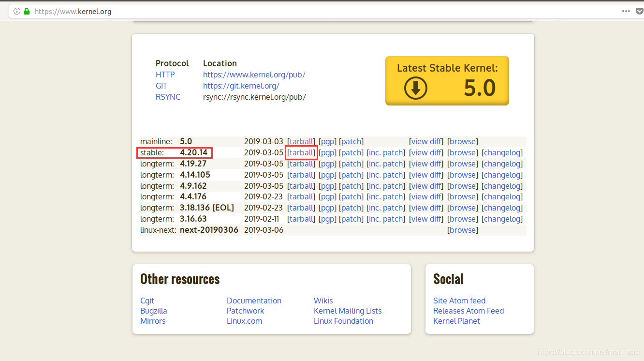The width and height of the screenshot is (644, 361).
Task: Open patch link for stable 4.20.14
Action: 351,152
